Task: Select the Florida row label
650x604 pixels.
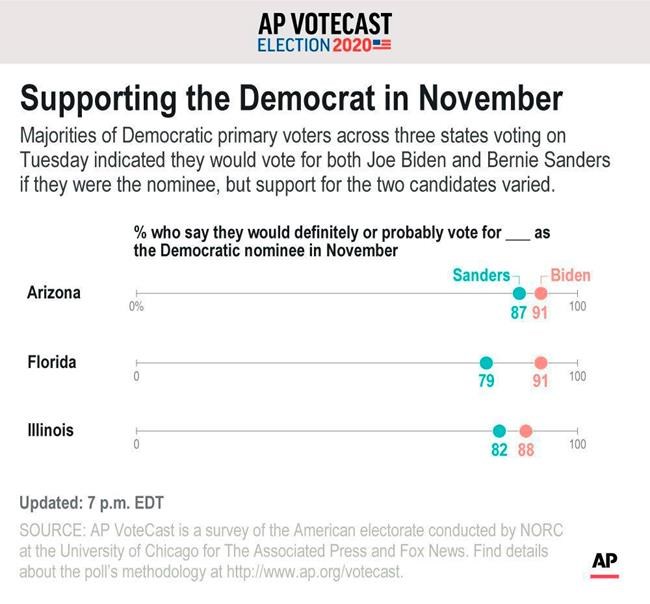Action: (x=52, y=362)
